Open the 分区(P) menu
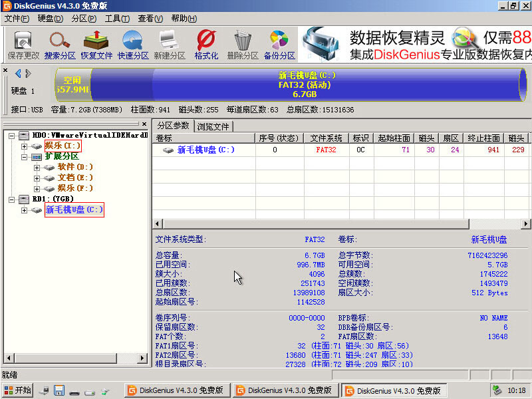 84,19
